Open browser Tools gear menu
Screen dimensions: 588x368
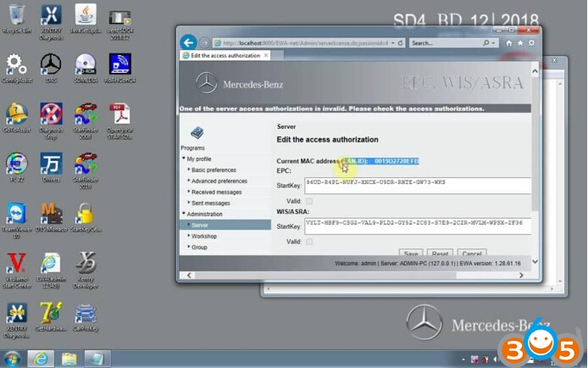point(531,43)
